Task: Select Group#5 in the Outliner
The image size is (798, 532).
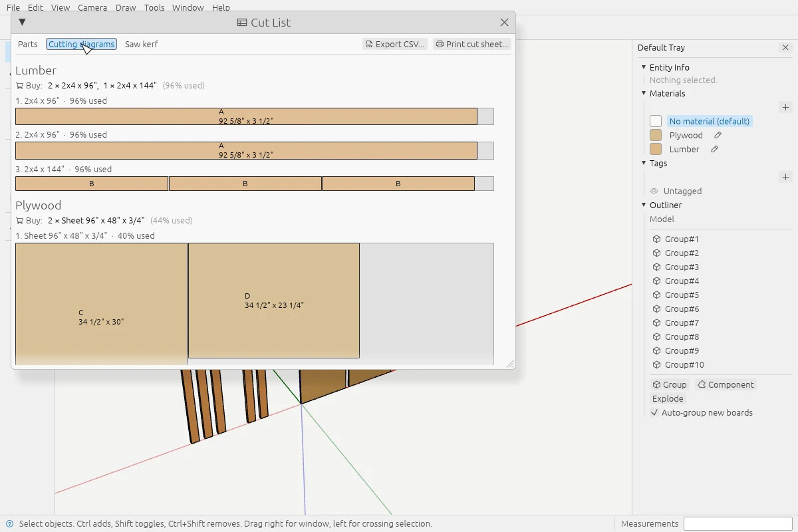Action: [x=682, y=295]
